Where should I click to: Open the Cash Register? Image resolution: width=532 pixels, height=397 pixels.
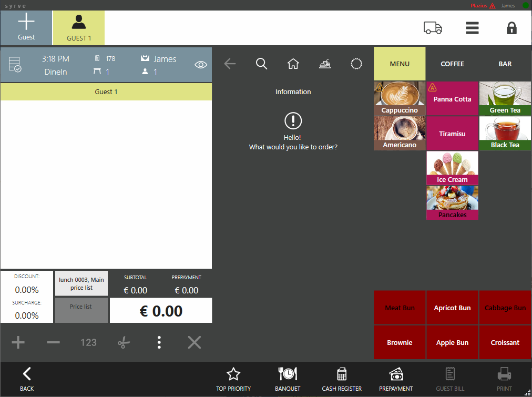tap(342, 379)
